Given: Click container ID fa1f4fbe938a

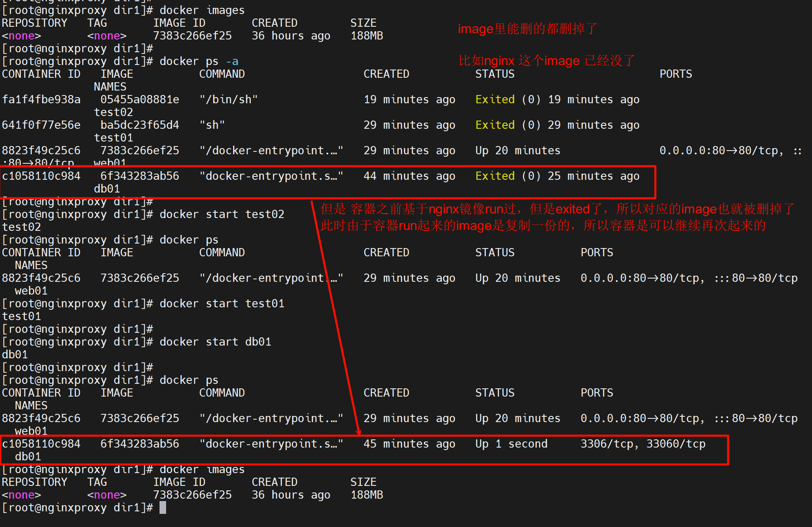Looking at the screenshot, I should point(41,100).
